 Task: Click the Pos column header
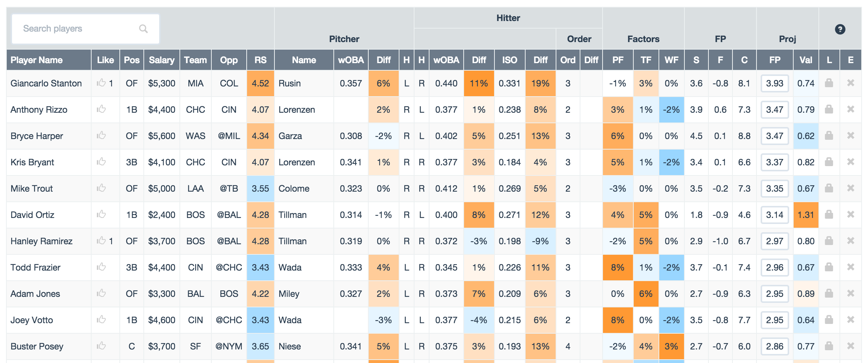pyautogui.click(x=132, y=60)
